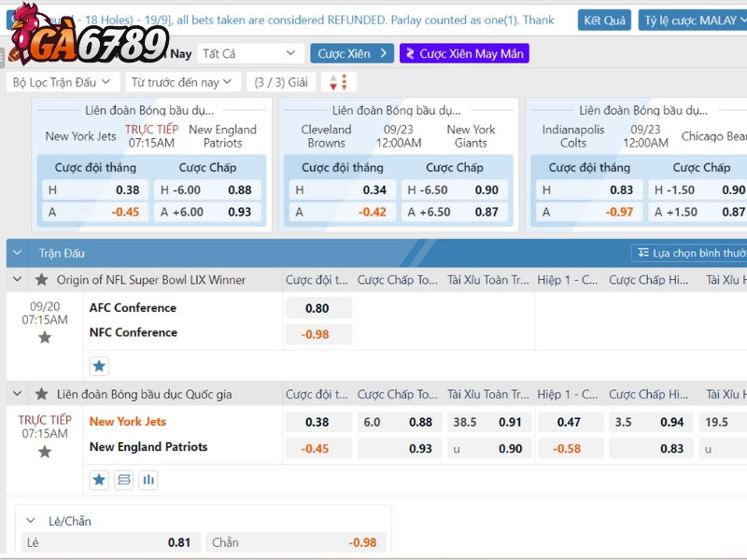
Task: Click the GA6789 rooster logo
Action: (x=89, y=35)
